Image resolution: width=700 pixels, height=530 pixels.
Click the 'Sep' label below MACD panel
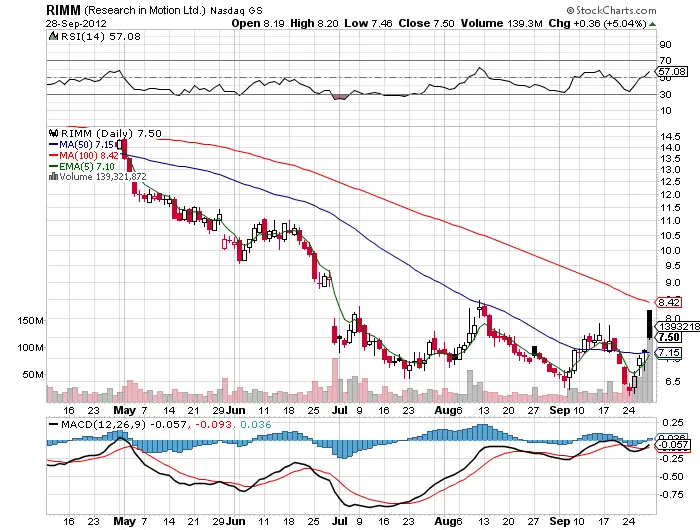pyautogui.click(x=560, y=521)
